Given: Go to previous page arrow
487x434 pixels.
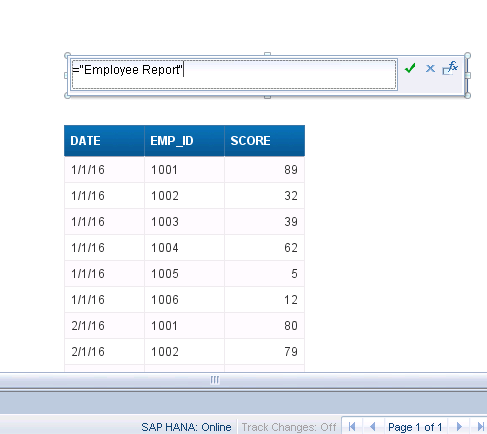Looking at the screenshot, I should point(373,426).
